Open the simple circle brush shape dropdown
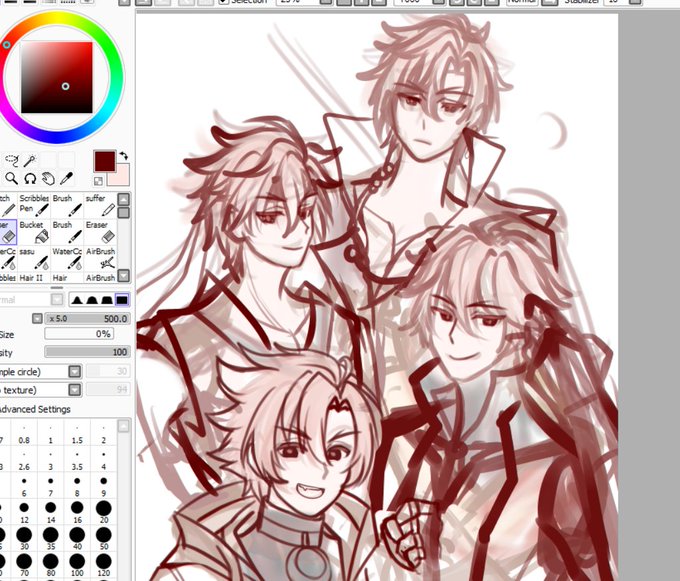680x581 pixels. click(75, 372)
